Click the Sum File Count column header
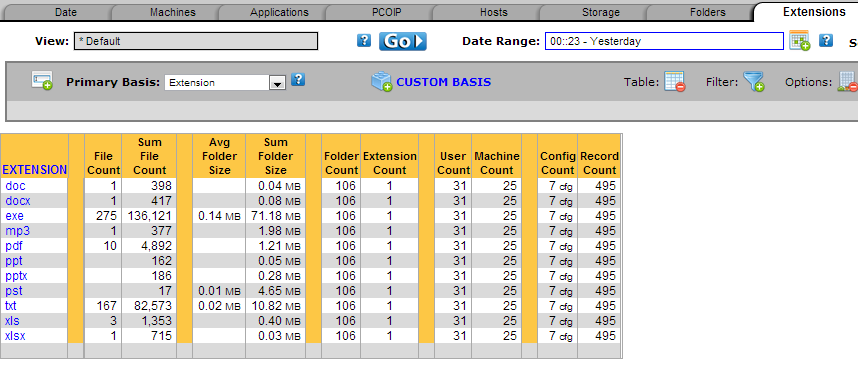 (149, 156)
